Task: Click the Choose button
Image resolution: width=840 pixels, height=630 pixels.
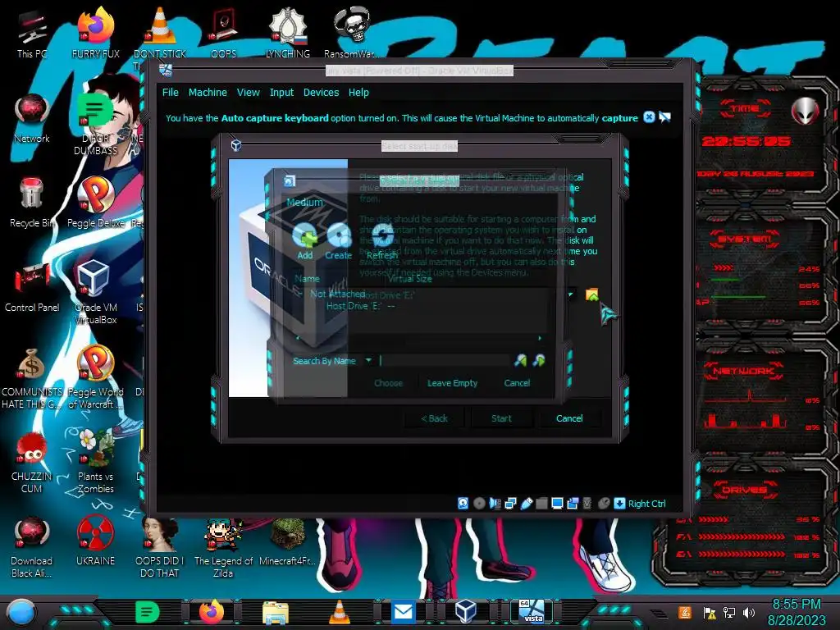Action: coord(388,383)
